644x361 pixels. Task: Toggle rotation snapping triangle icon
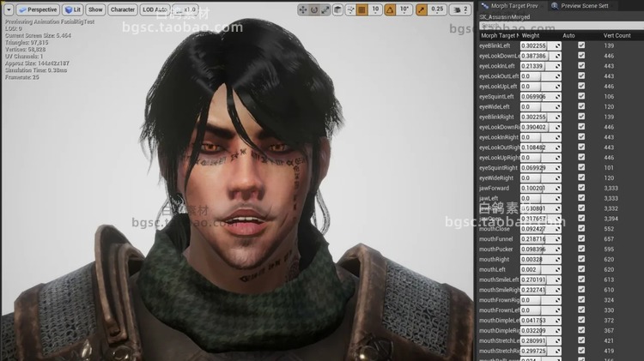tap(390, 9)
